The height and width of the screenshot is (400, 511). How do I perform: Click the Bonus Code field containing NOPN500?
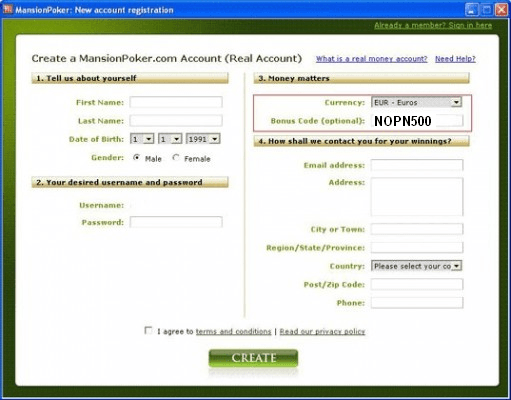coord(417,121)
